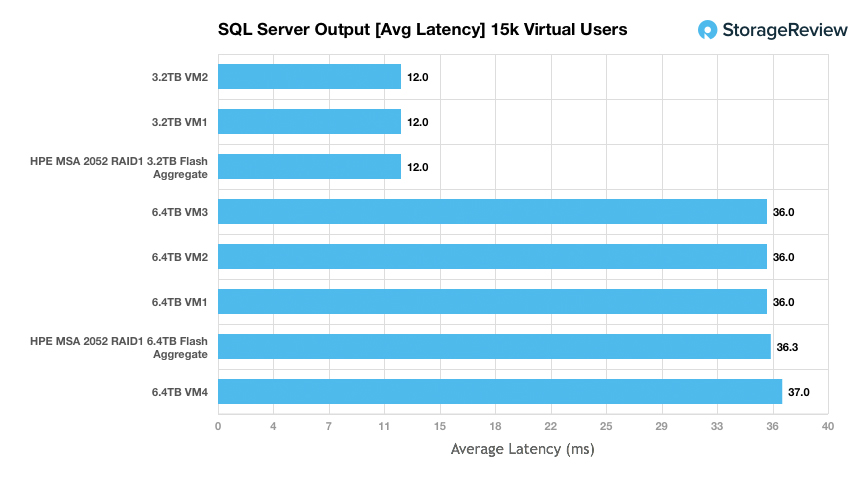Click the '6.4TB VM3' axis label
The height and width of the screenshot is (477, 850).
179,212
